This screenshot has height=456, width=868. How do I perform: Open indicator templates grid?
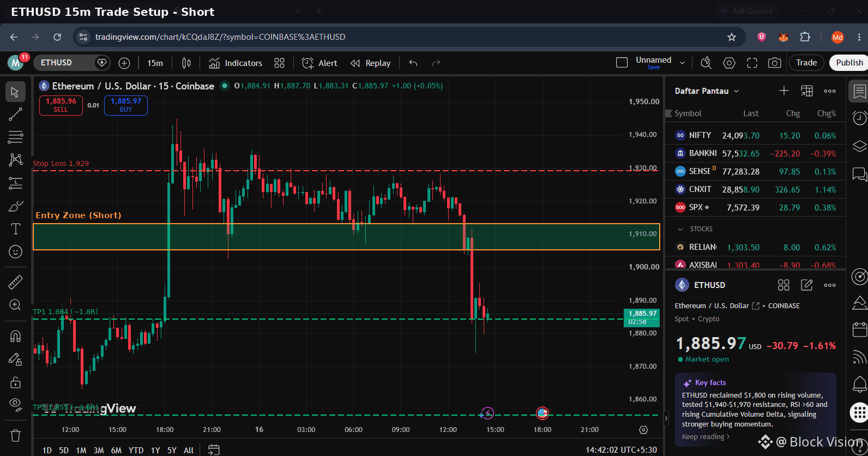click(x=279, y=63)
